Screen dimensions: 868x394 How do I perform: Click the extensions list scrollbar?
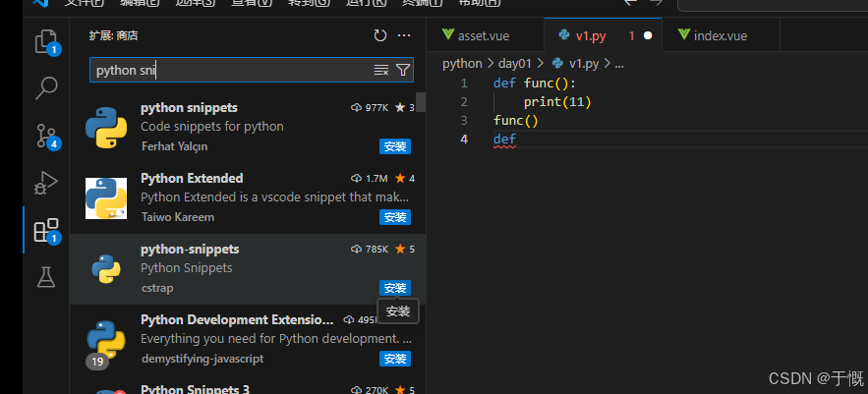421,103
